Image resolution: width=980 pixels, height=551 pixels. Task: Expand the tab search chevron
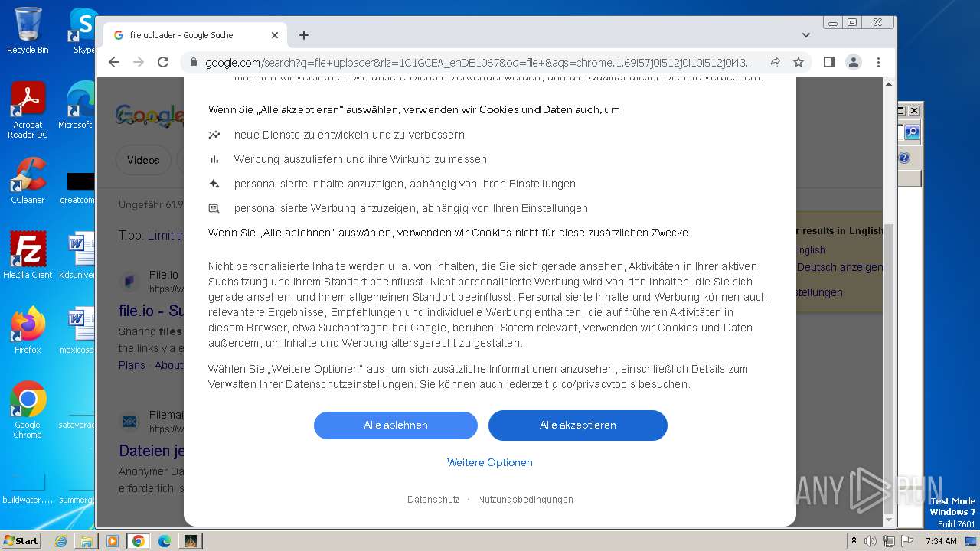(805, 35)
